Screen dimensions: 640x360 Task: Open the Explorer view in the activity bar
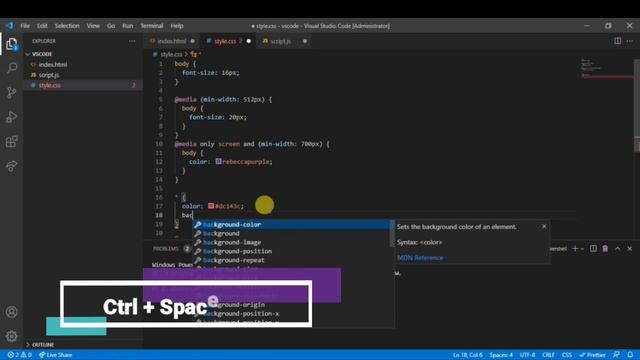(12, 44)
